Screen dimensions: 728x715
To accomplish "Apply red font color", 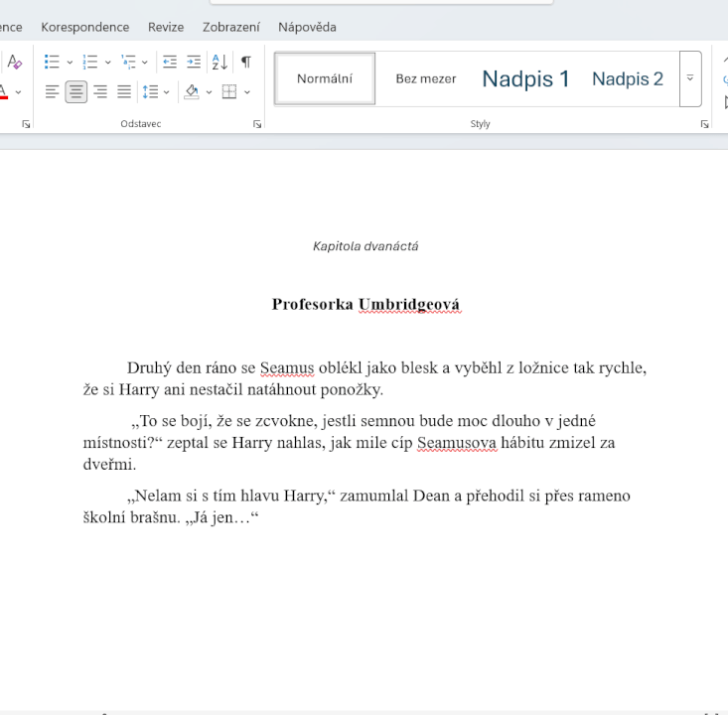I will [3, 91].
